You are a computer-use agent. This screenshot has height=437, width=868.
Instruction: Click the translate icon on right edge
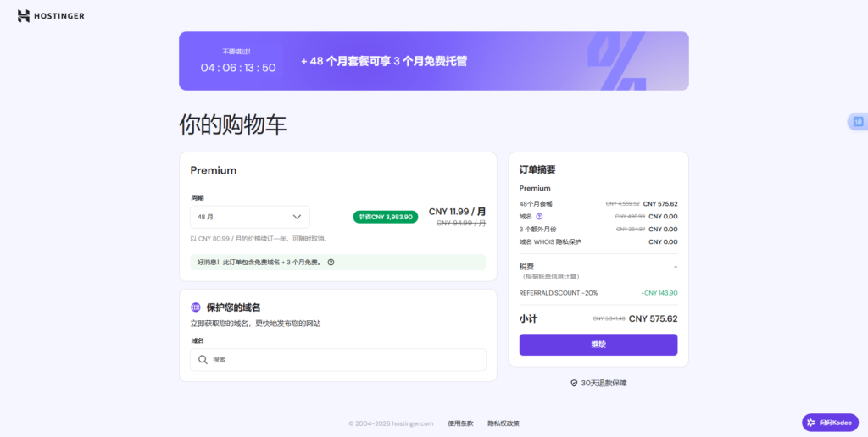click(858, 122)
